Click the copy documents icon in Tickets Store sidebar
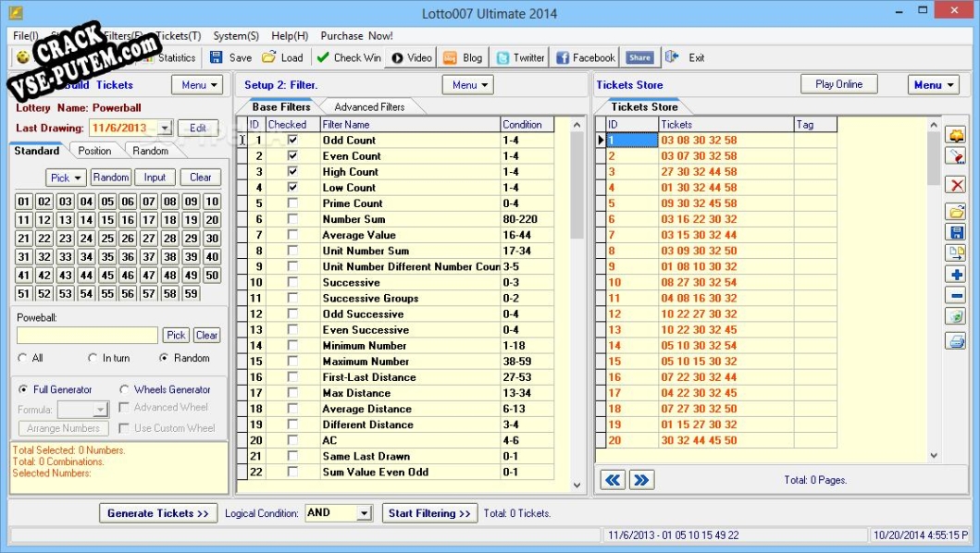The height and width of the screenshot is (553, 980). pyautogui.click(x=956, y=253)
